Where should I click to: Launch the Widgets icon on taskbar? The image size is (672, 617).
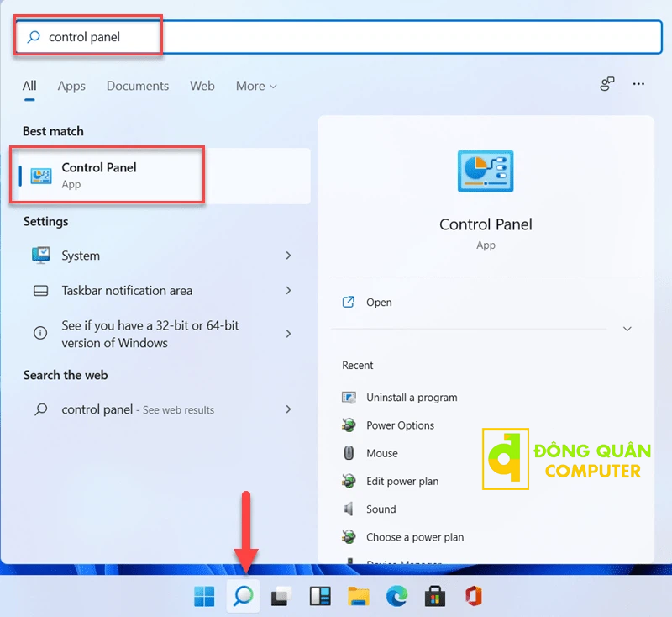[x=320, y=596]
